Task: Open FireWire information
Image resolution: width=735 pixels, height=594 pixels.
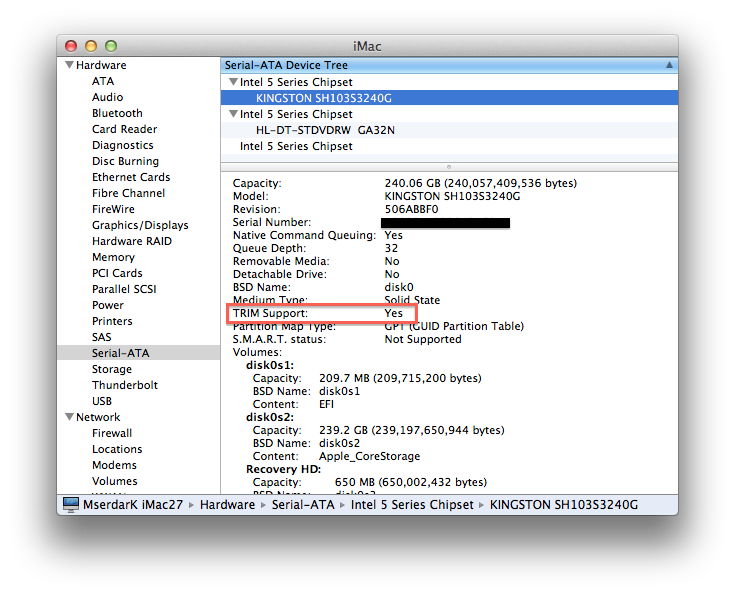Action: coord(113,209)
